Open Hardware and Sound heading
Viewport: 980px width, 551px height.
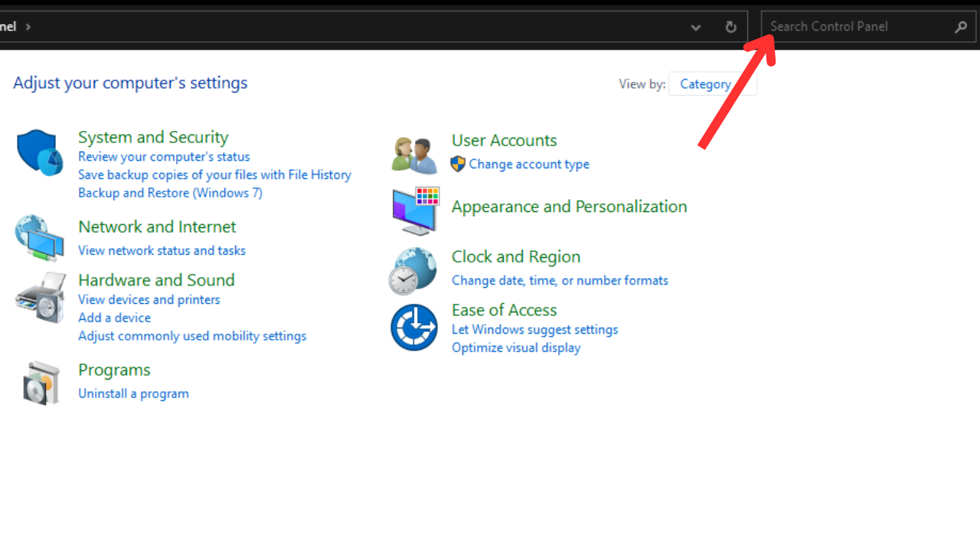pos(156,280)
